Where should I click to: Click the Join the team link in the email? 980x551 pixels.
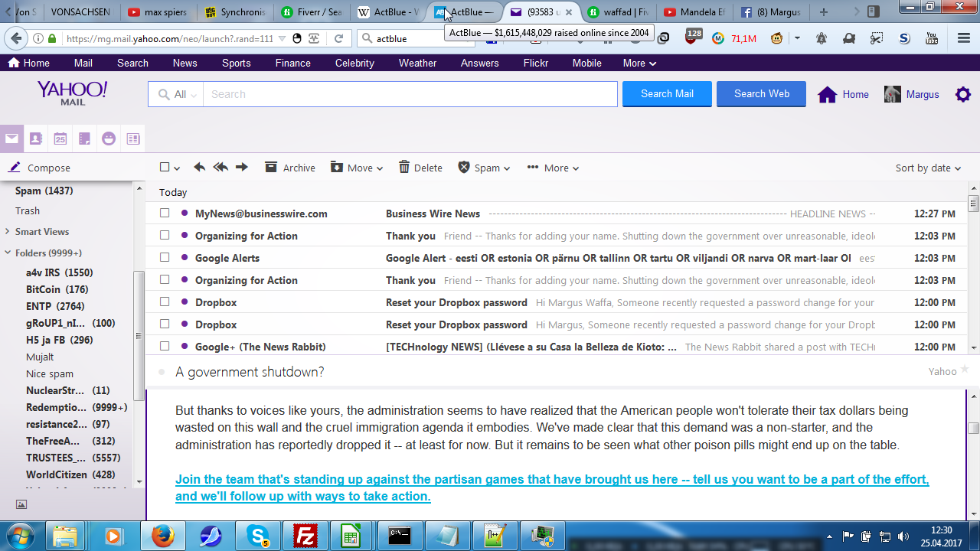pos(552,487)
